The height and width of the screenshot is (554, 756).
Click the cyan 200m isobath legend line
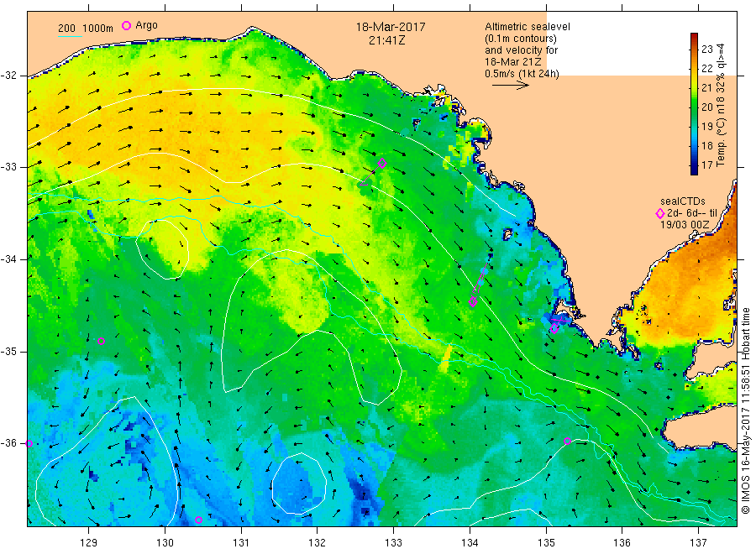click(x=70, y=35)
